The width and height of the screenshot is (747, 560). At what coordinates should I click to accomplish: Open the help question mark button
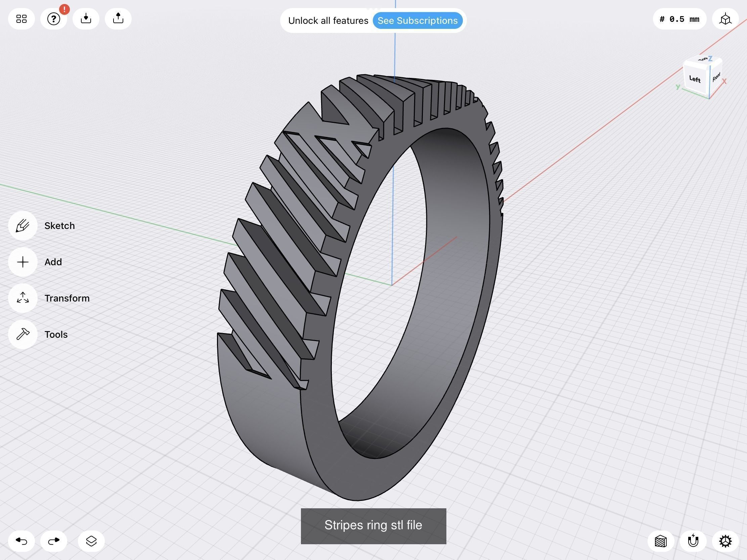click(x=53, y=19)
